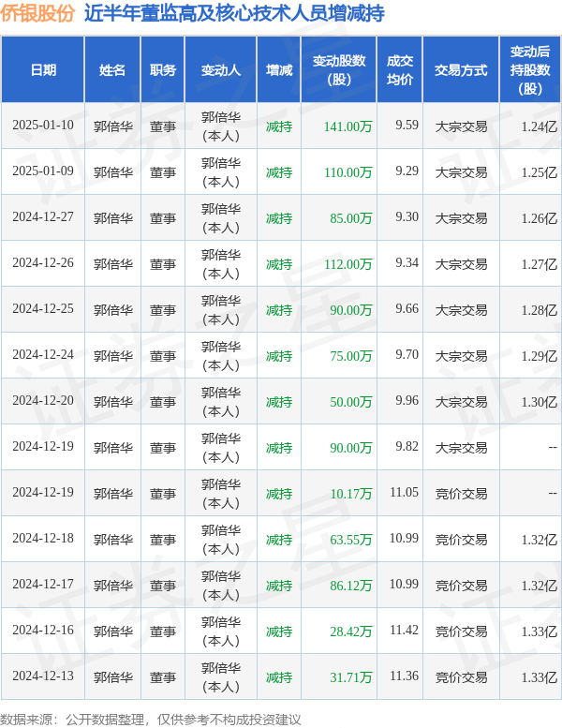Select the 2025-01-10 date cell
Viewport: 562px width, 728px height.
tap(43, 126)
